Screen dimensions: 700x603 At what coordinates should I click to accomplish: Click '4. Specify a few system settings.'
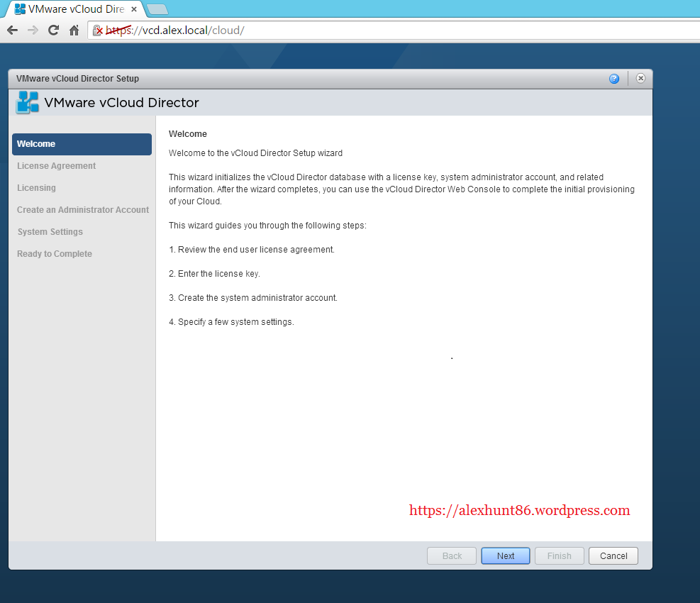click(231, 321)
